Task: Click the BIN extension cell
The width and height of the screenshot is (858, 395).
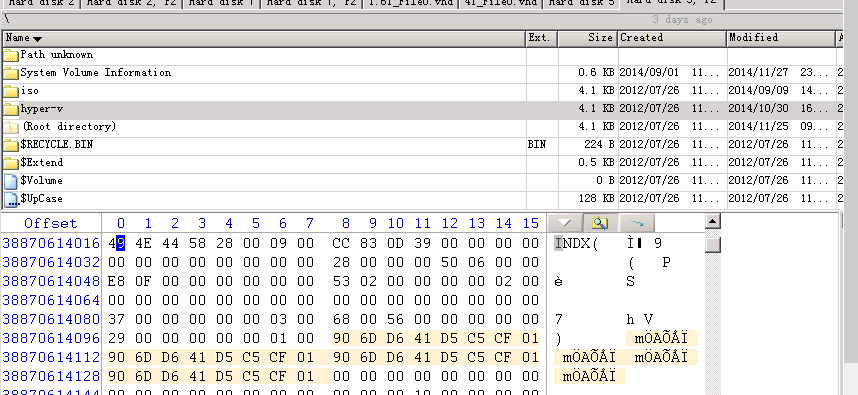Action: 537,145
